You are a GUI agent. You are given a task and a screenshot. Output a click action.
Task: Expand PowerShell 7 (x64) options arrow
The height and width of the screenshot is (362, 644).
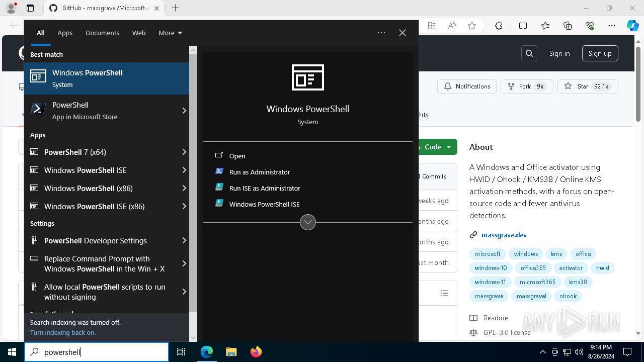point(184,152)
